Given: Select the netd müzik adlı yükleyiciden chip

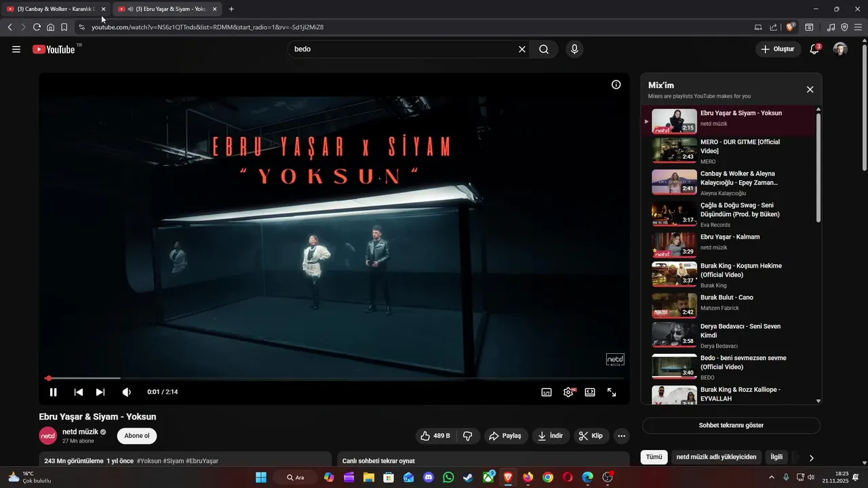Looking at the screenshot, I should tap(716, 457).
